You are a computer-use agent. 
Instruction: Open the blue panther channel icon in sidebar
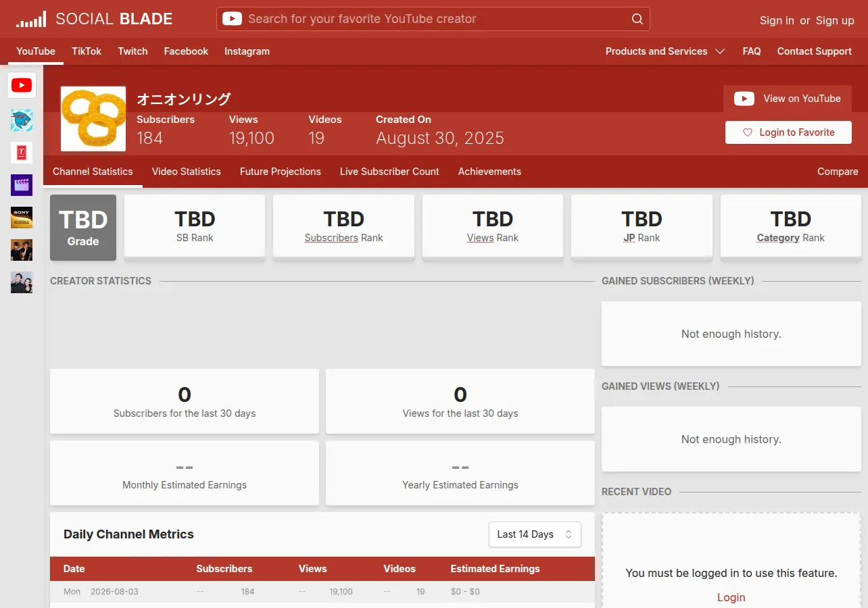(22, 120)
